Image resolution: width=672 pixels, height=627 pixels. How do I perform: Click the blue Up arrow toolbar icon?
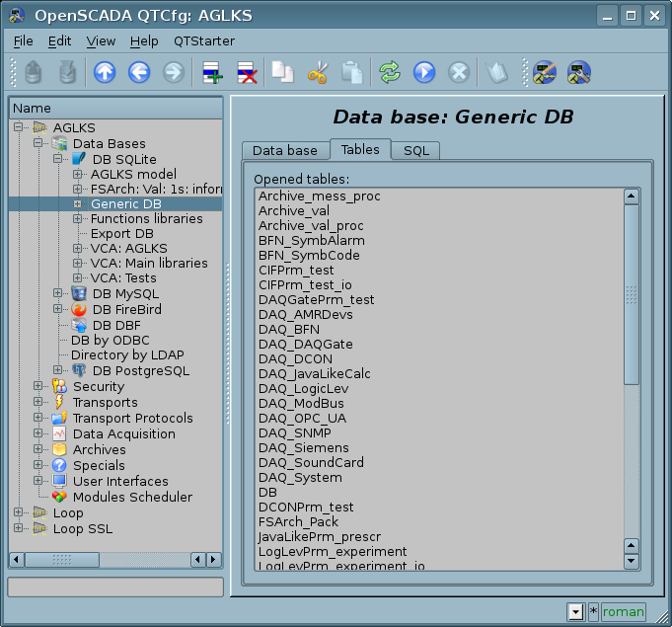pyautogui.click(x=105, y=72)
